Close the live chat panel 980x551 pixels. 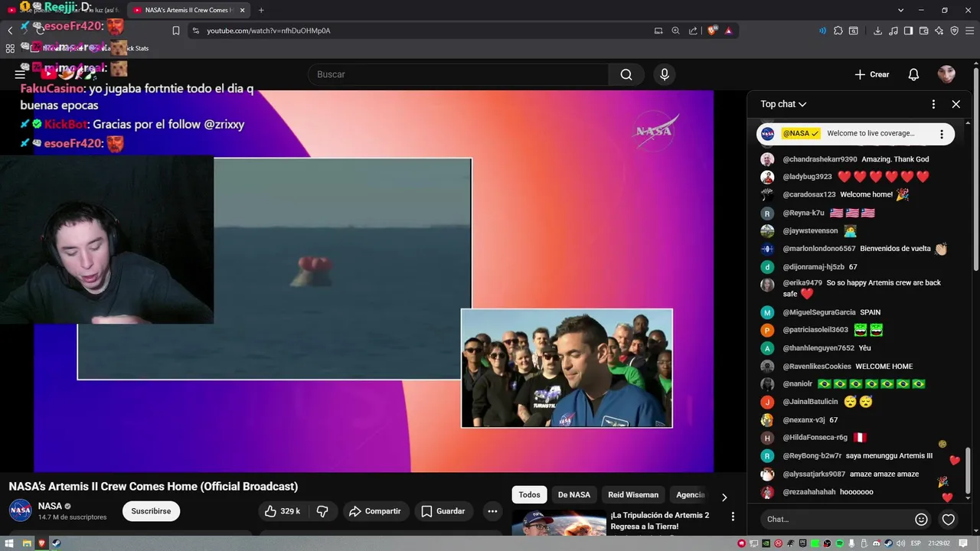coord(956,104)
